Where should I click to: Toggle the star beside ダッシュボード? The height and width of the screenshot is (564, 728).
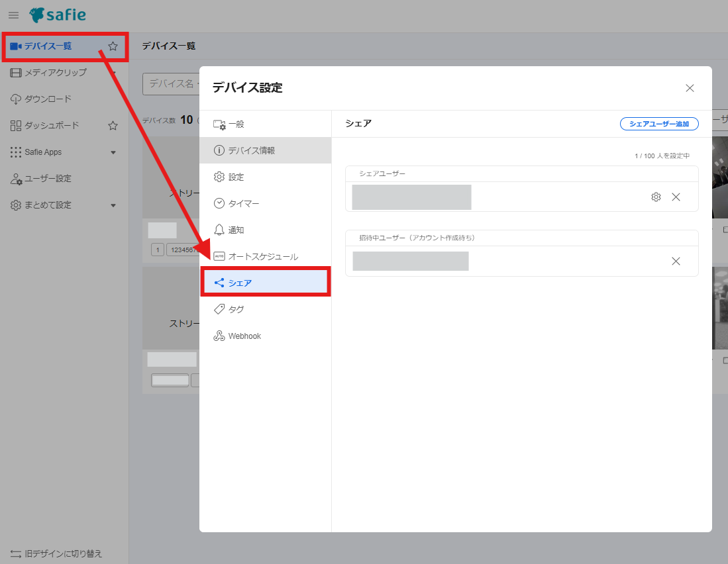113,126
